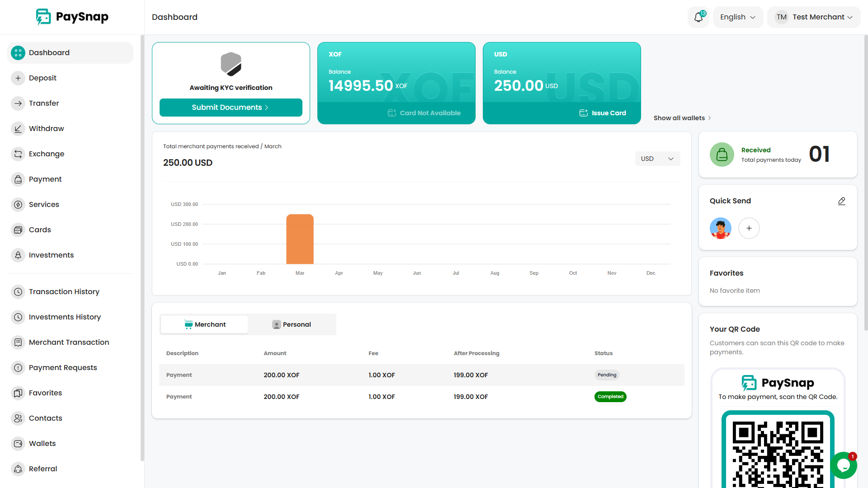Click the Submit Documents button
Image resolution: width=868 pixels, height=488 pixels.
[231, 108]
